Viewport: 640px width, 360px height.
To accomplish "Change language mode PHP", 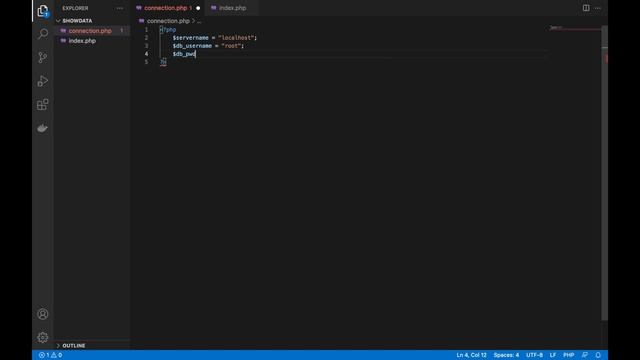I will (x=569, y=355).
